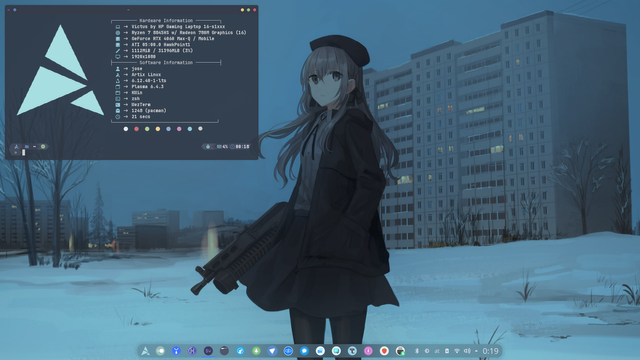This screenshot has width=640, height=360.
Task: Open the clipboard tray icon
Action: pos(447,351)
